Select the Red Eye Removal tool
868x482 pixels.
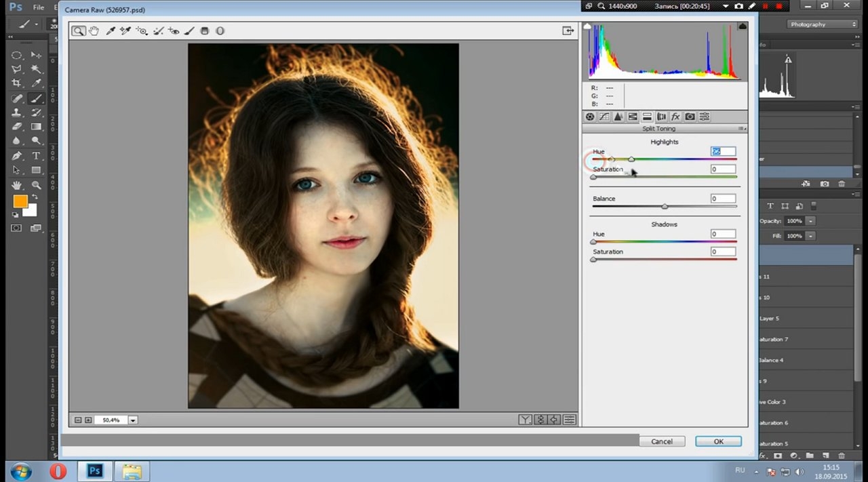pyautogui.click(x=174, y=31)
